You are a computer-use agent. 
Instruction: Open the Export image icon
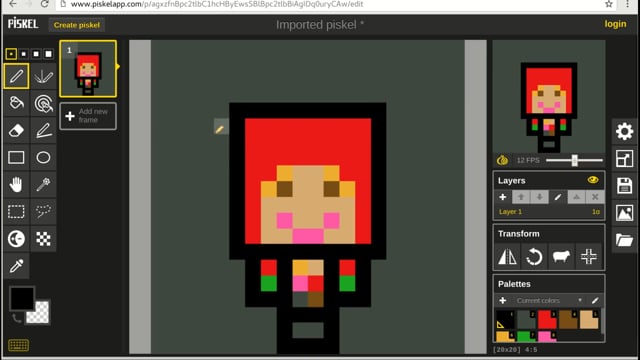tap(624, 213)
